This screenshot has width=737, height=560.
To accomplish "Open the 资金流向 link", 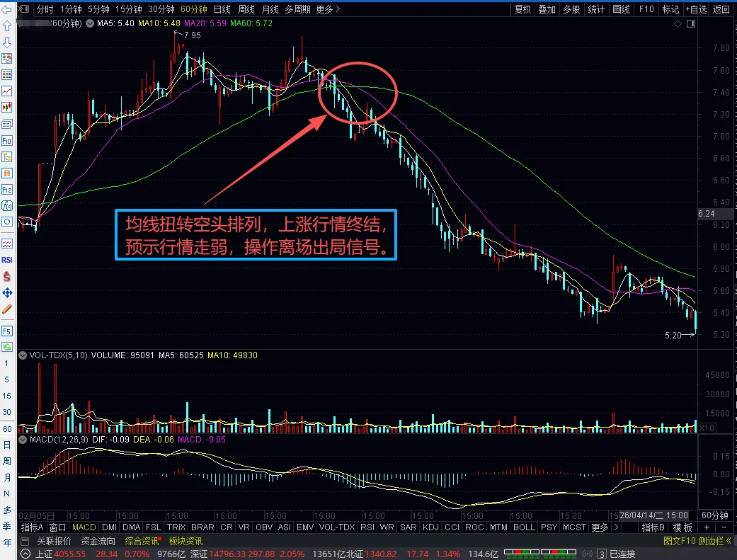I will (x=98, y=541).
